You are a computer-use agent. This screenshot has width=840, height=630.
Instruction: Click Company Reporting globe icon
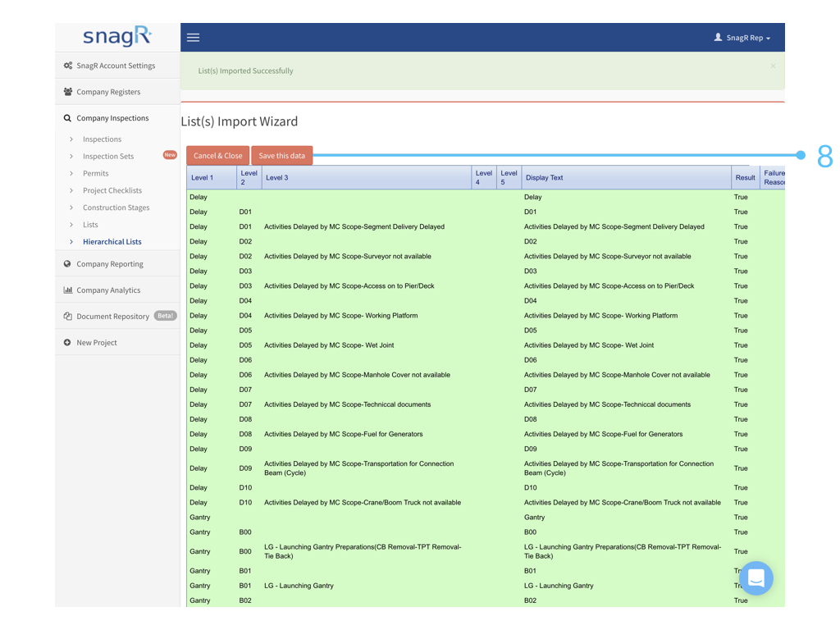click(x=67, y=263)
